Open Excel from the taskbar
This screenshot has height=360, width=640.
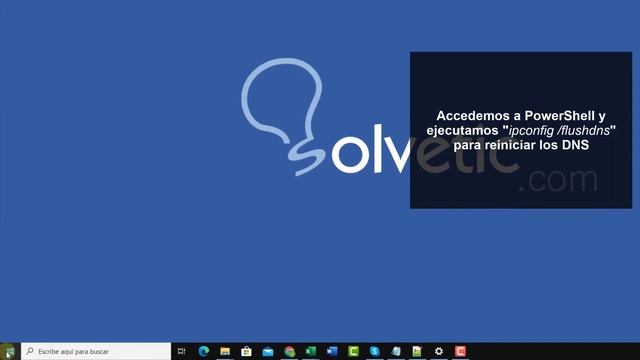click(311, 351)
